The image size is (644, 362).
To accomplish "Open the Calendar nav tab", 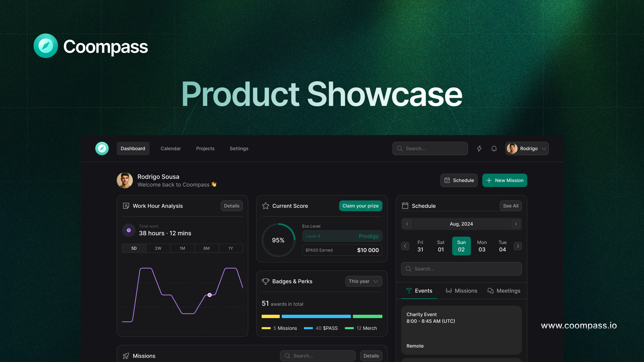I will click(171, 148).
